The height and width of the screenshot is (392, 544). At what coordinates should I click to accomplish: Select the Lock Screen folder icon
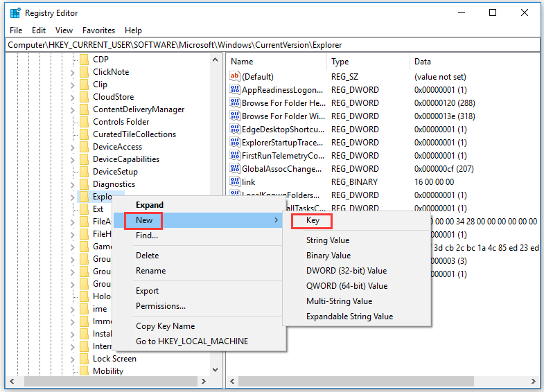point(84,359)
